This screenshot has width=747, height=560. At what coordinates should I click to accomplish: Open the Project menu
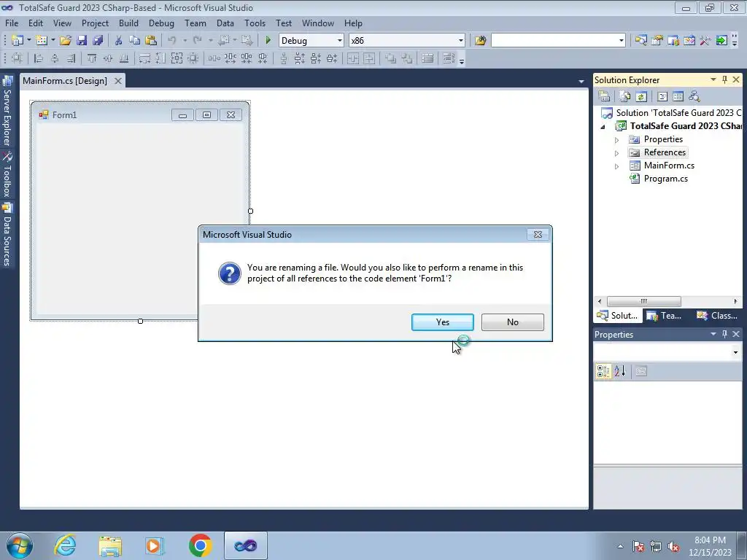[x=95, y=23]
